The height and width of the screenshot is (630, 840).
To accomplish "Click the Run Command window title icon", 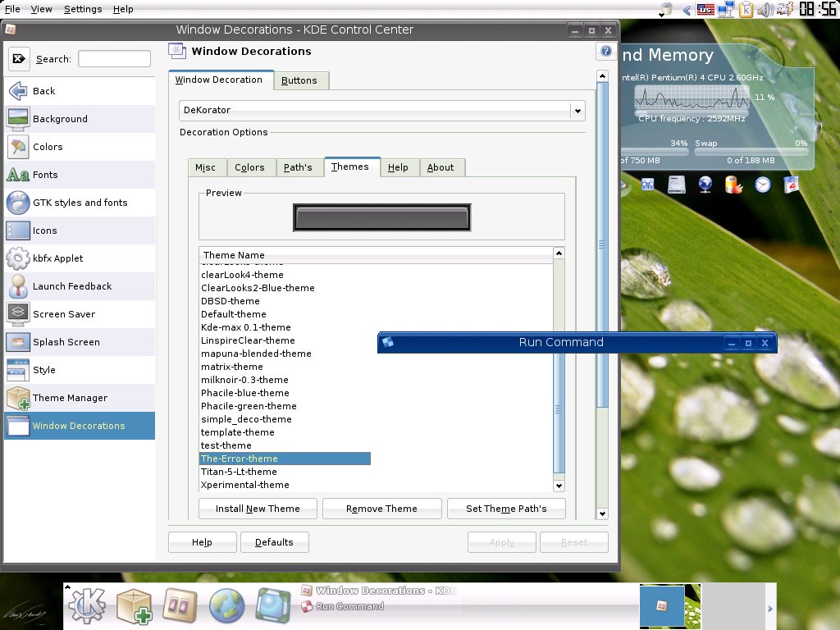I will [388, 342].
